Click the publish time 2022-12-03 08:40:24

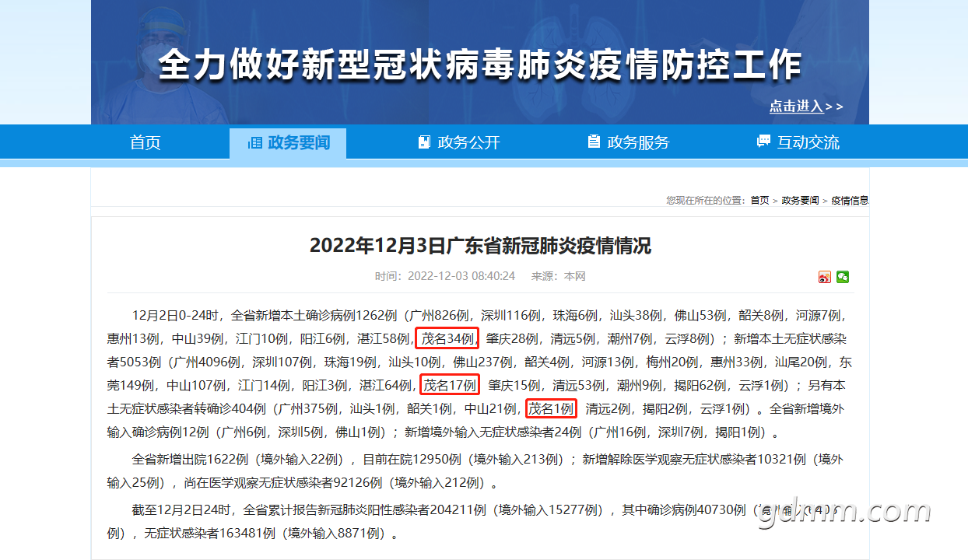point(461,276)
